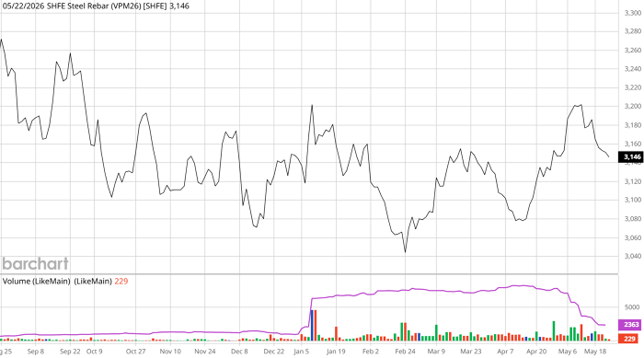644x358 pixels.
Task: Click the May 6 date label
Action: [x=568, y=352]
